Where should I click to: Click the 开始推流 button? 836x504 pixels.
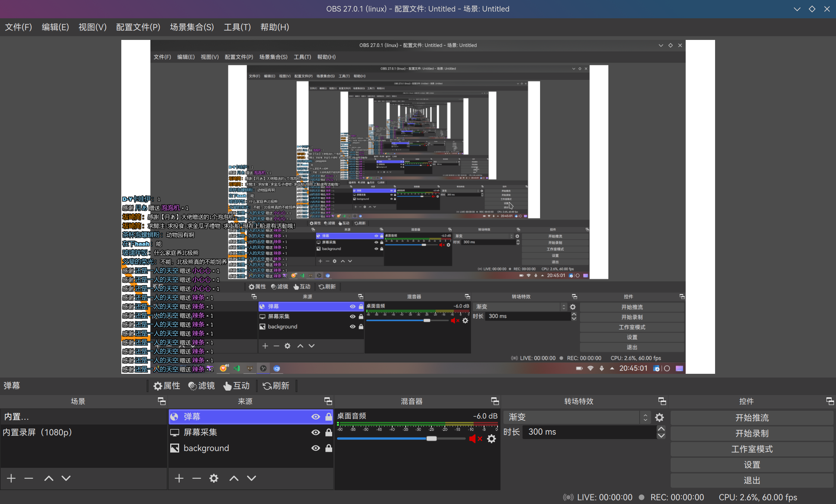click(x=751, y=417)
